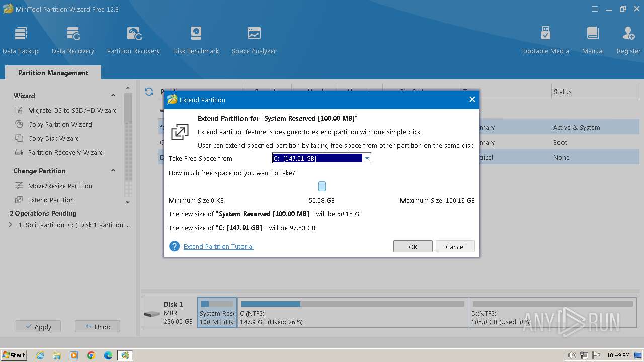Image resolution: width=644 pixels, height=362 pixels.
Task: Open Partition Recovery Wizard in the sidebar
Action: 59,152
